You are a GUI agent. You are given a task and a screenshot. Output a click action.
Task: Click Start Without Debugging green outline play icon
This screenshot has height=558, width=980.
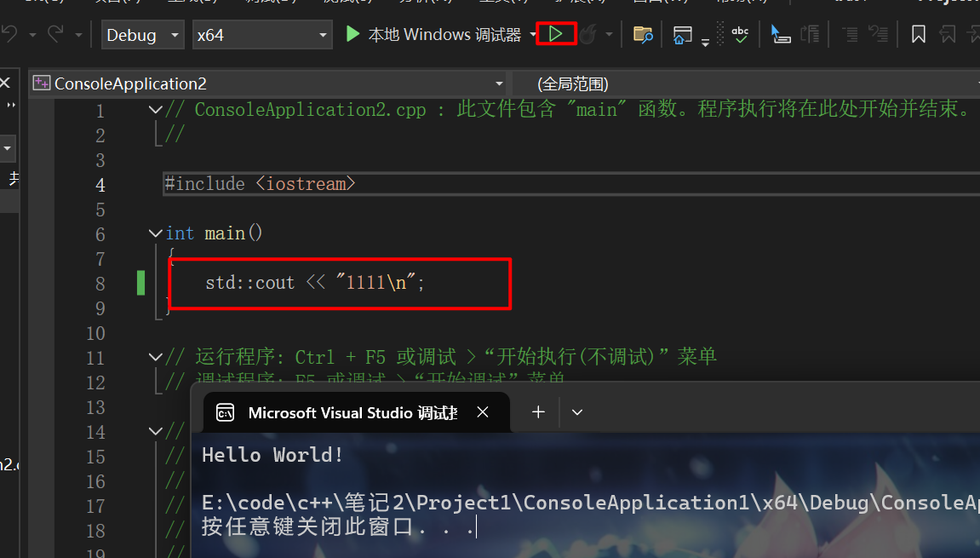pyautogui.click(x=556, y=34)
